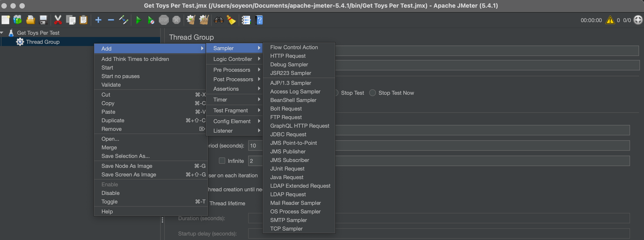Viewport: 644px width, 240px height.
Task: Select GraphQL HTTP Request
Action: pyautogui.click(x=299, y=126)
